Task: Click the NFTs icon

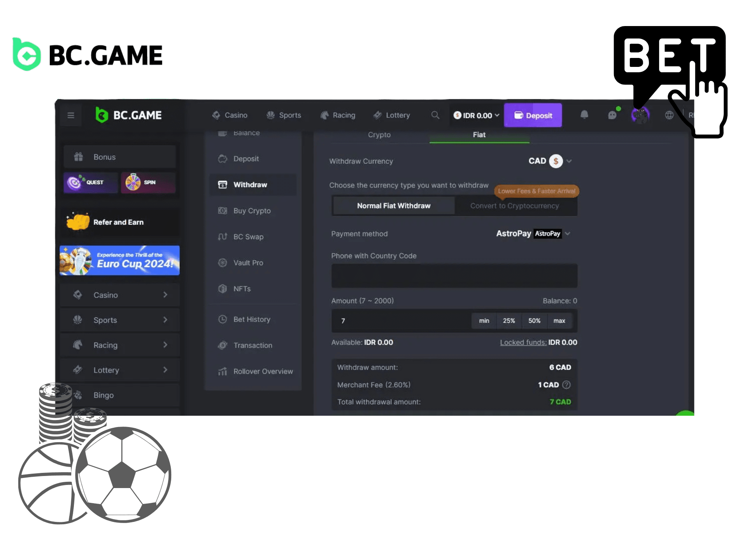Action: click(x=223, y=289)
